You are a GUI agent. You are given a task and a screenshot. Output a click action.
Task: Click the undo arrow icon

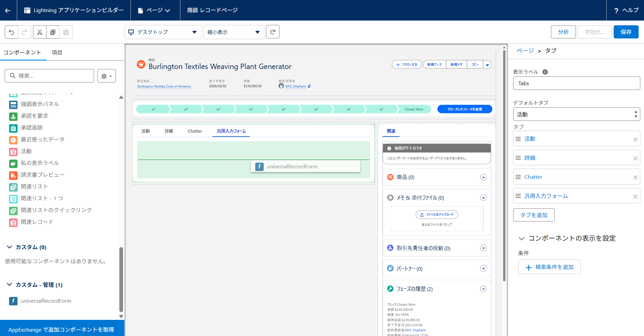11,32
